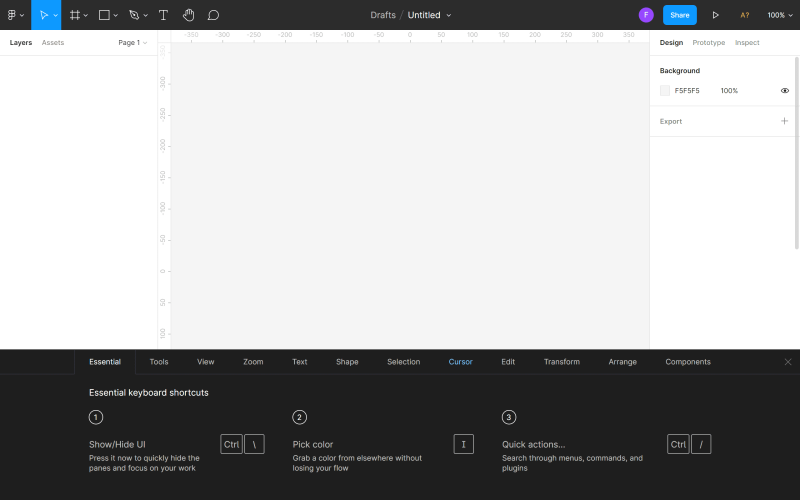Open the file name dropdown chevron
This screenshot has height=500, width=800.
pos(449,15)
